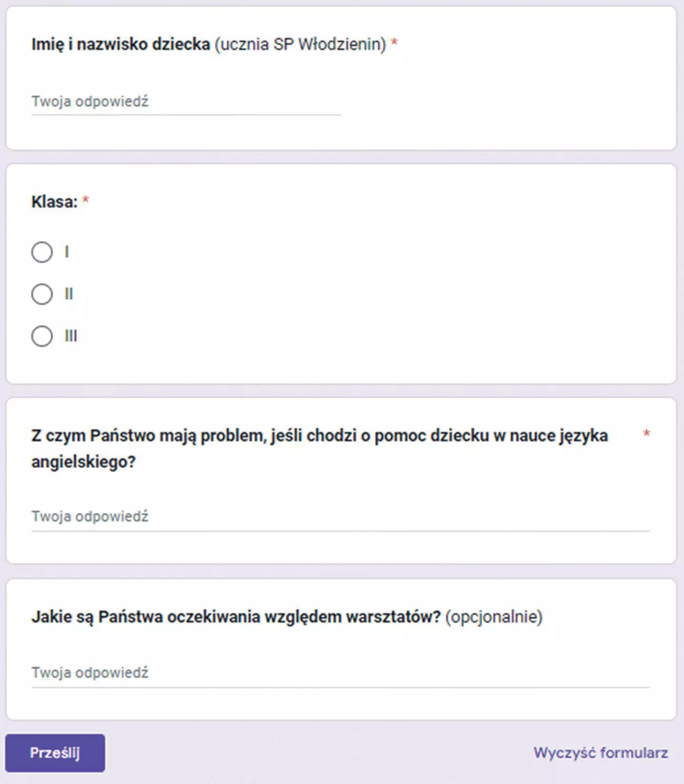Click the workshop expectations answer field
Viewport: 684px width, 784px height.
(340, 673)
